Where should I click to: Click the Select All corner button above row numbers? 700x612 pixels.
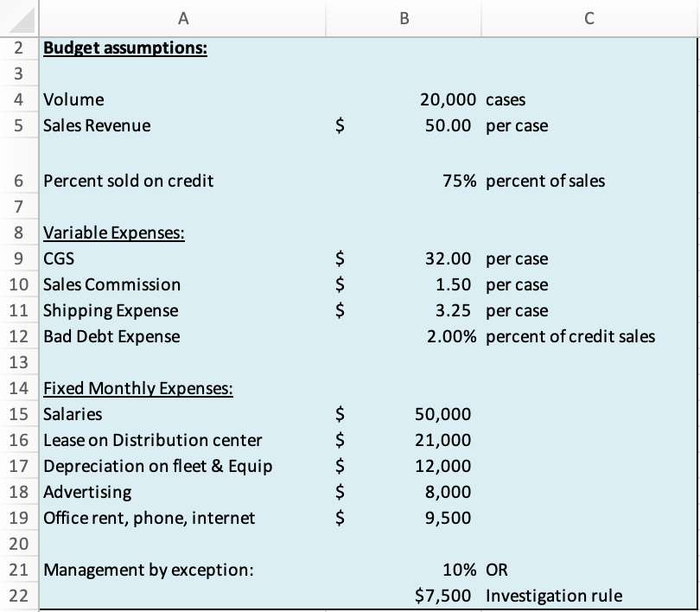click(x=17, y=17)
